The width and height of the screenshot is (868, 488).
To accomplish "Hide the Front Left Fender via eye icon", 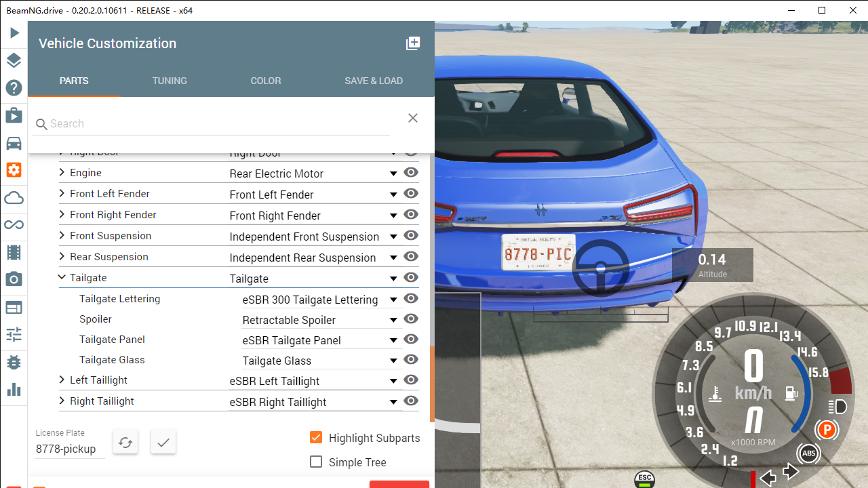I will (x=411, y=194).
